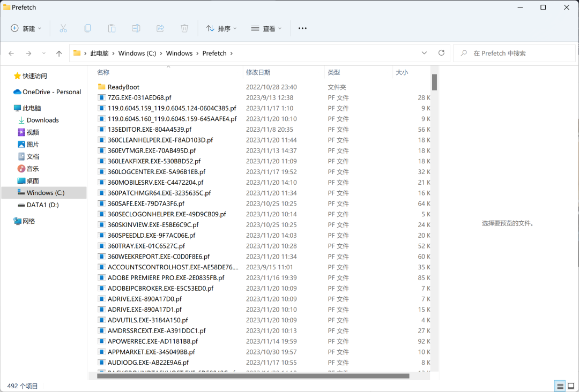579x392 pixels.
Task: Click the Up to parent folder arrow
Action: (59, 53)
